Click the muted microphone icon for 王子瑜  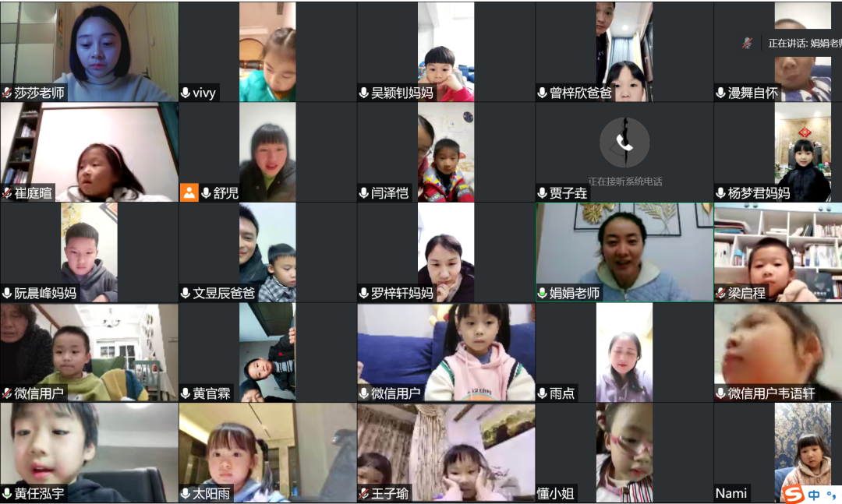click(x=363, y=493)
